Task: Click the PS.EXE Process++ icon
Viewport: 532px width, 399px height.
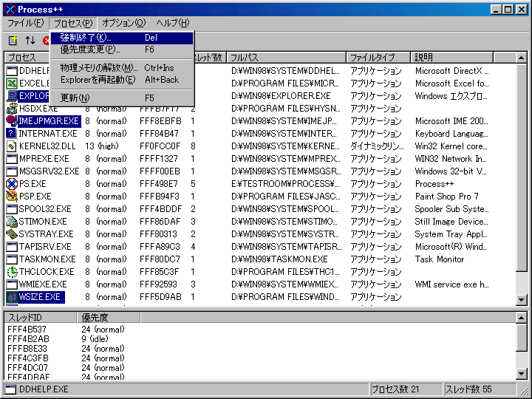Action: coord(12,183)
